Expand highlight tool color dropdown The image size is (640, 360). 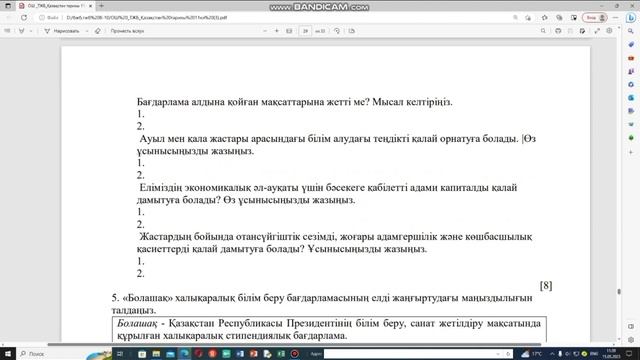click(31, 31)
